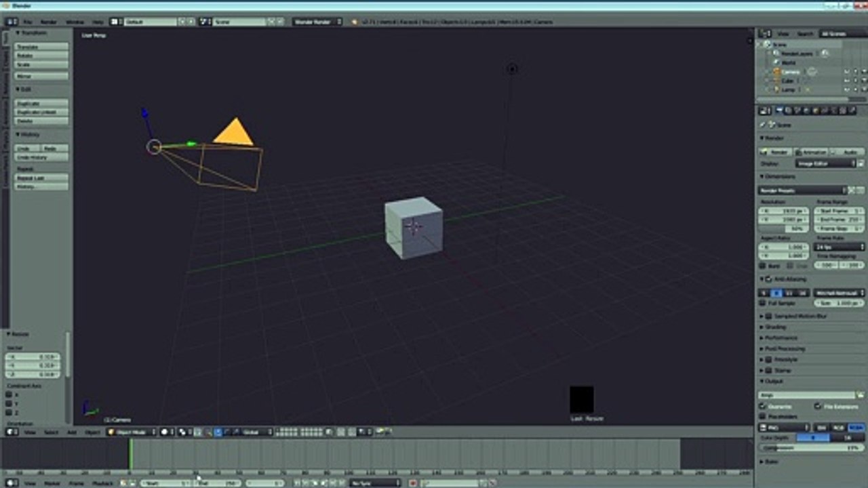868x488 pixels.
Task: Click the World icon in the outliner
Action: tap(776, 62)
